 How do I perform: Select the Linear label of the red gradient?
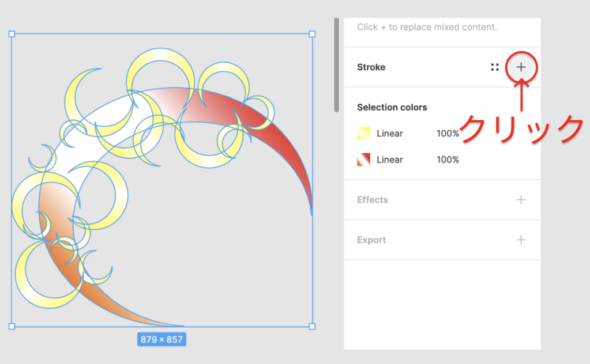point(389,160)
